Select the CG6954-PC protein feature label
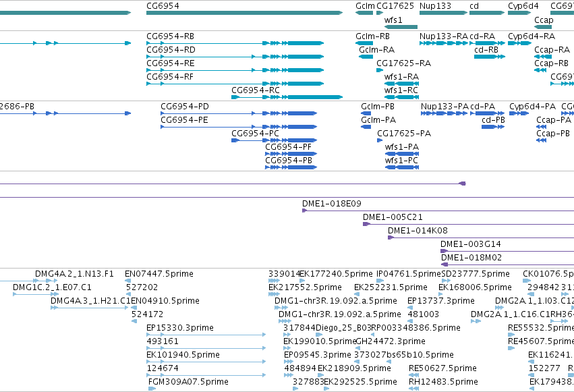This screenshot has width=574, height=392. tap(255, 133)
